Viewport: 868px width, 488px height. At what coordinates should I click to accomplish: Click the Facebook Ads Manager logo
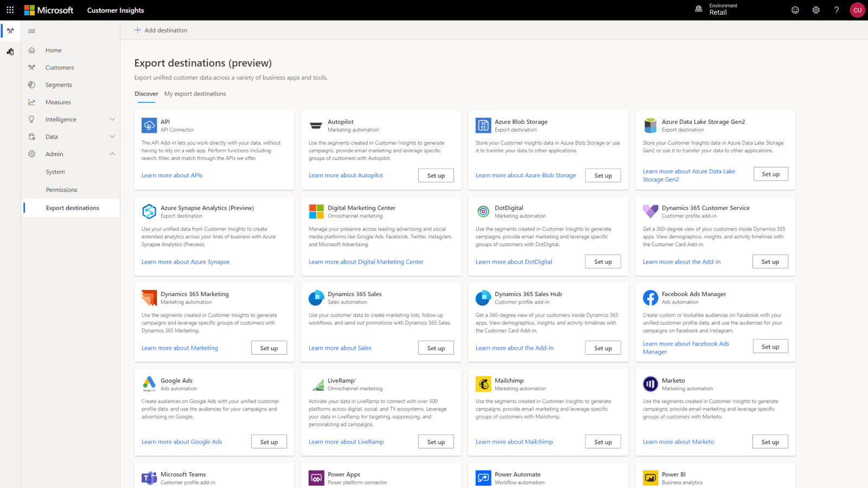coord(650,298)
